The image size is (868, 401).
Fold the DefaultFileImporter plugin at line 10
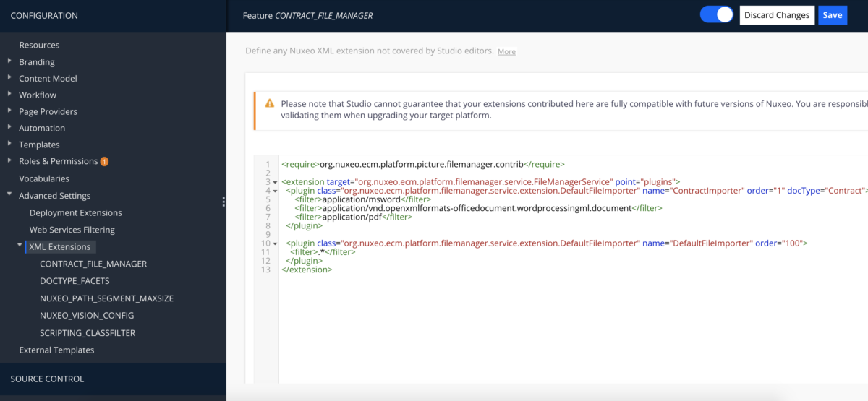click(275, 243)
